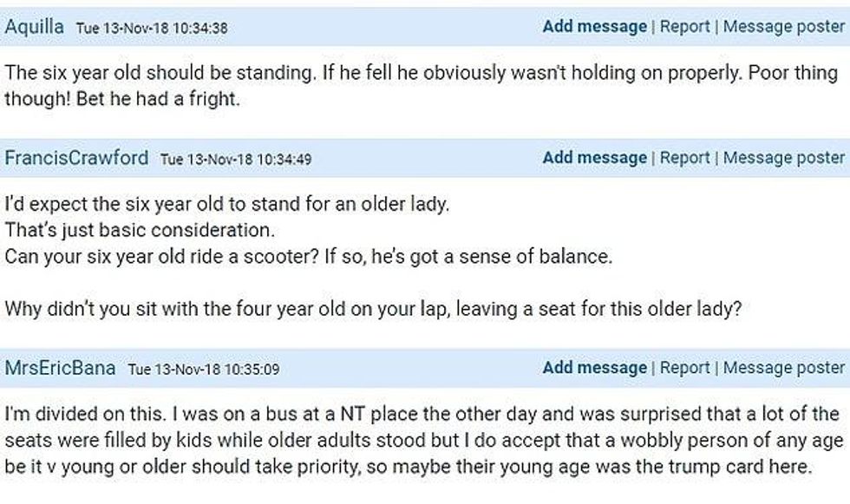Report Aquilla's post
This screenshot has width=850, height=504.
click(684, 26)
